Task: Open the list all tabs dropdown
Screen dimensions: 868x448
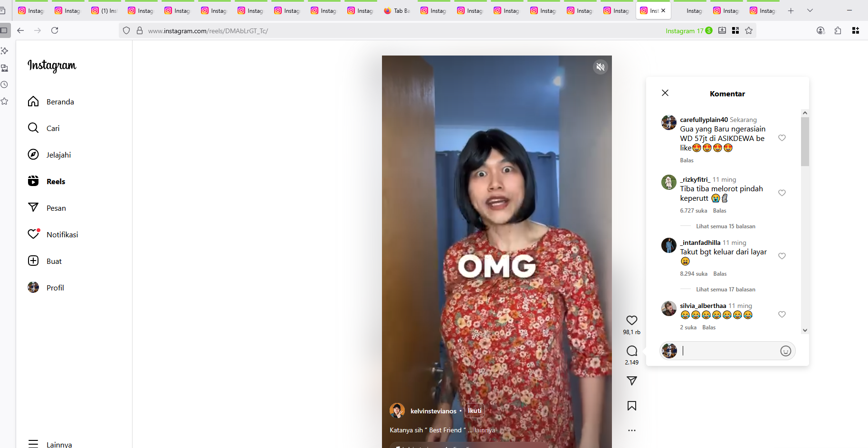Action: pos(810,10)
